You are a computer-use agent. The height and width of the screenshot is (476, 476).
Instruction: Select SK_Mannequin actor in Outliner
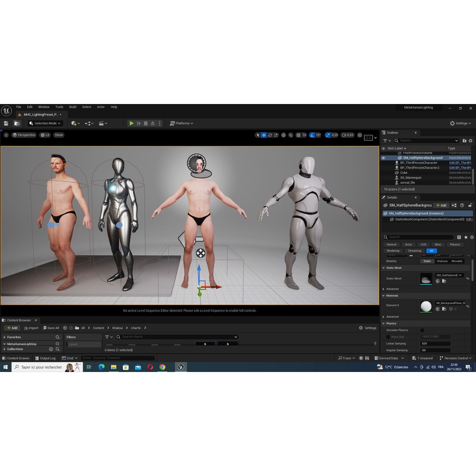(411, 178)
